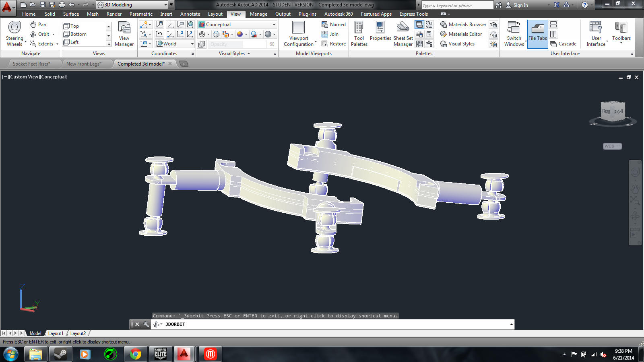Click the Conceptual viewport label
Image resolution: width=644 pixels, height=362 pixels.
[54, 77]
